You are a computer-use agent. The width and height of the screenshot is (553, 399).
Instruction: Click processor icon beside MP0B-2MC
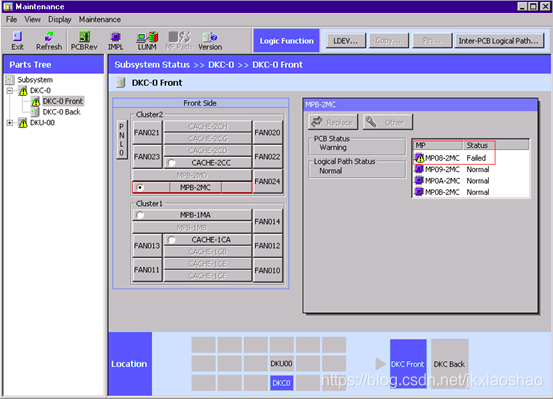coord(419,192)
